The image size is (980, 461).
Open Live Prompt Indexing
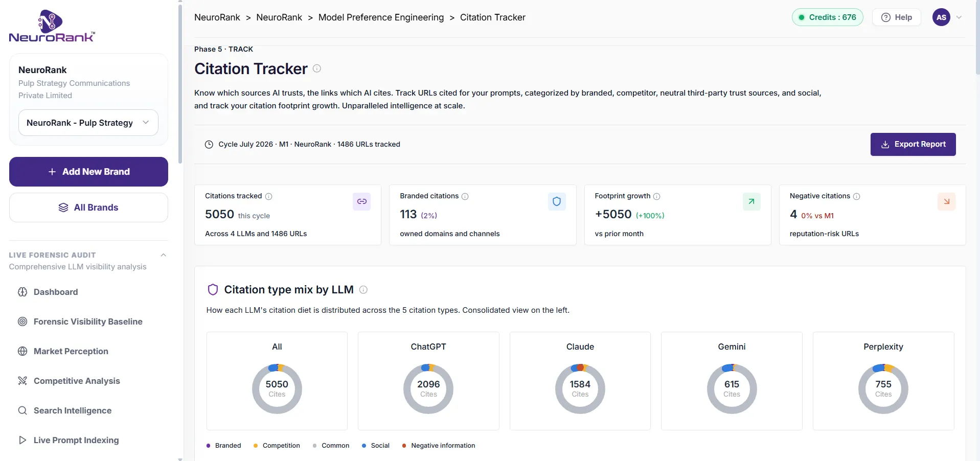[76, 440]
